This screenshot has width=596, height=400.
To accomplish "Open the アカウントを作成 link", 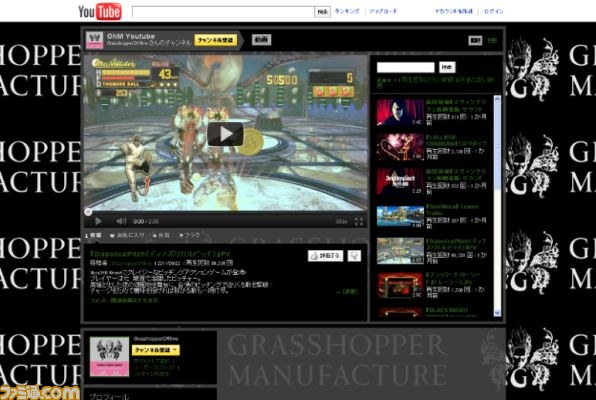I will pyautogui.click(x=453, y=11).
